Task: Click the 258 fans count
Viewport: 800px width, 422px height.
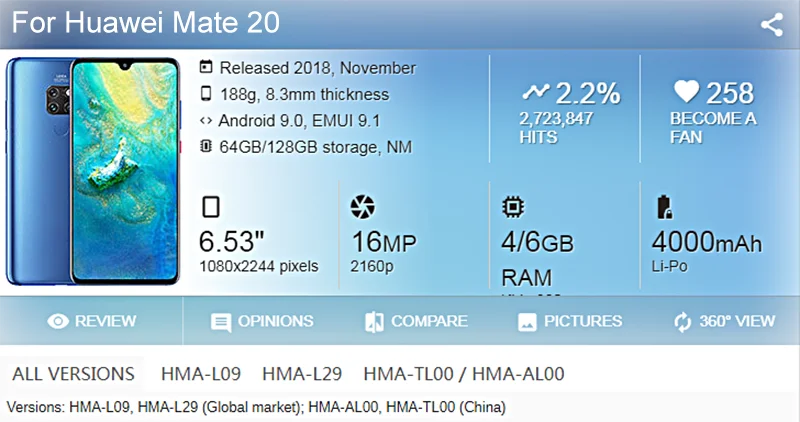Action: coord(730,93)
